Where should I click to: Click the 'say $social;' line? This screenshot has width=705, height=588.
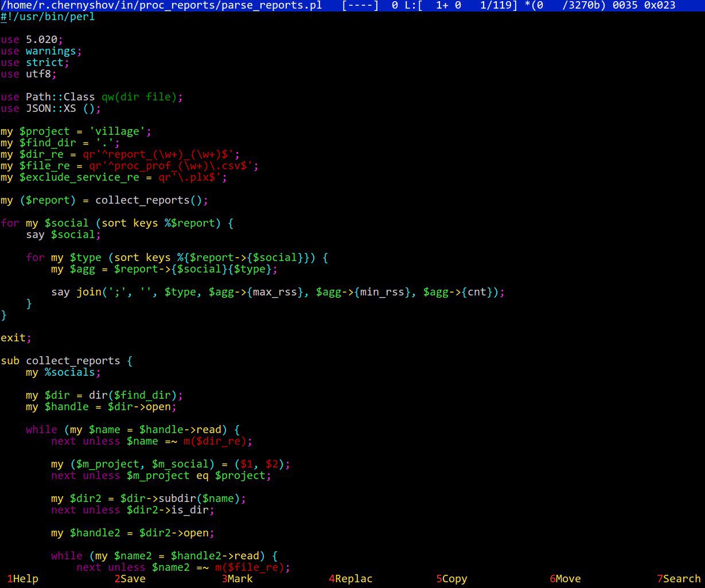point(63,235)
